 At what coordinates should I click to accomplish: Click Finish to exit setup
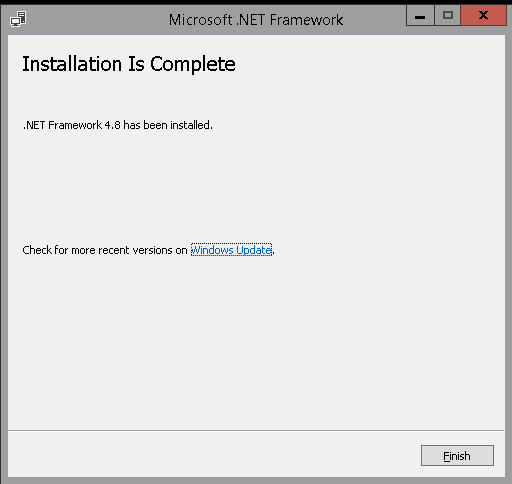457,455
